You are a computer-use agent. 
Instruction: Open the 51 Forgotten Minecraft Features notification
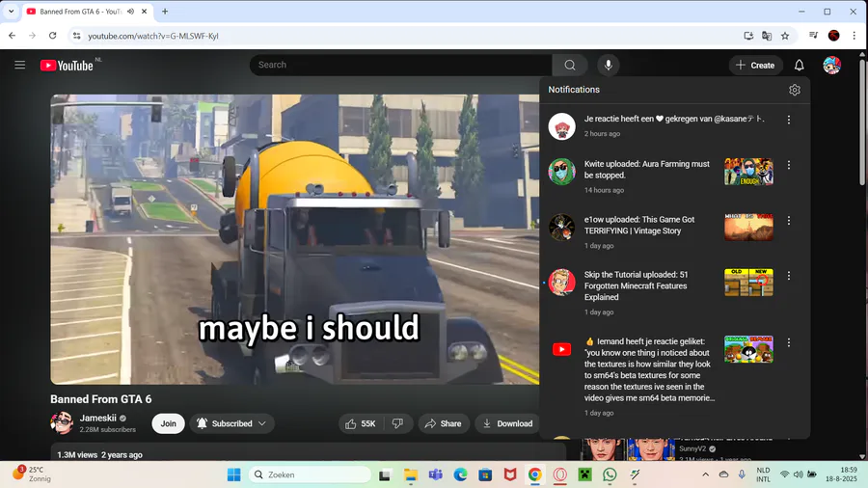point(637,286)
